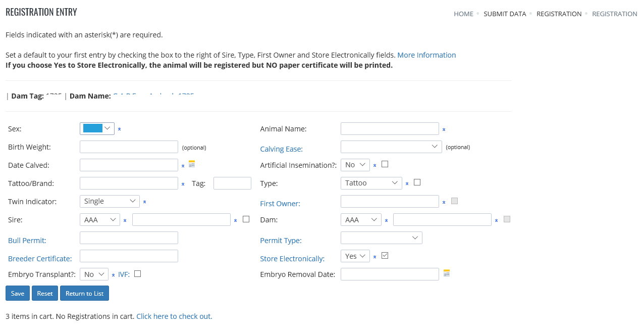This screenshot has height=328, width=644.
Task: Open the Type dropdown showing Tattoo
Action: (x=371, y=183)
